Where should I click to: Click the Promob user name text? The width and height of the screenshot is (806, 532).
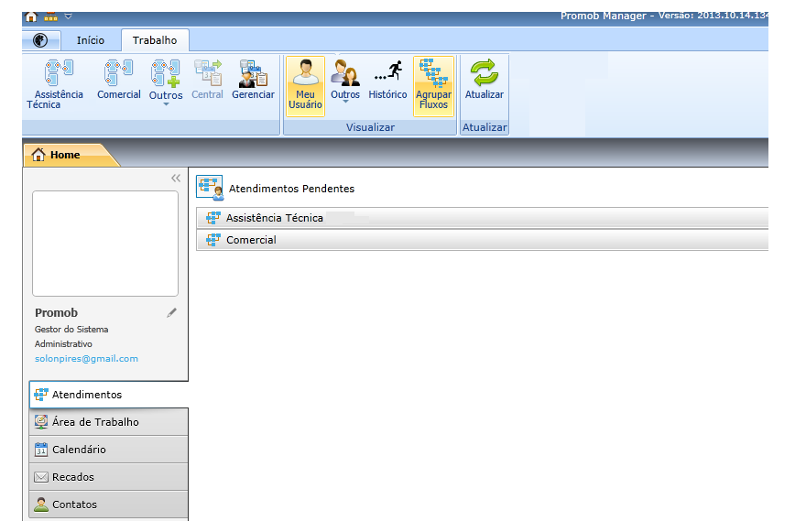[56, 312]
